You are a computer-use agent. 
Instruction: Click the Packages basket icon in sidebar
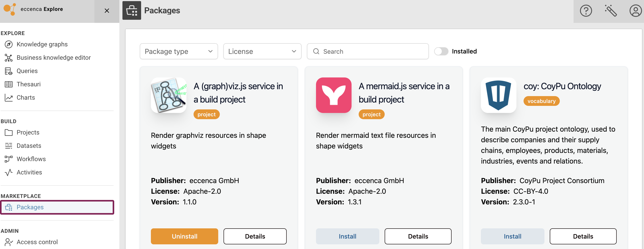8,207
